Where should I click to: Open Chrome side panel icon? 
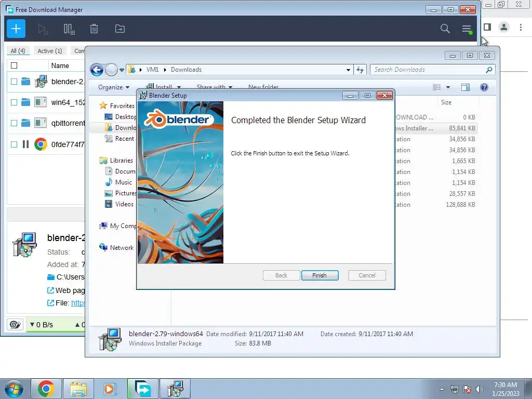pos(487,27)
